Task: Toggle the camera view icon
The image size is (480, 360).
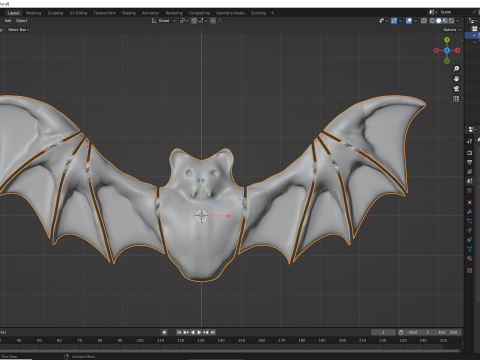Action: click(x=456, y=89)
